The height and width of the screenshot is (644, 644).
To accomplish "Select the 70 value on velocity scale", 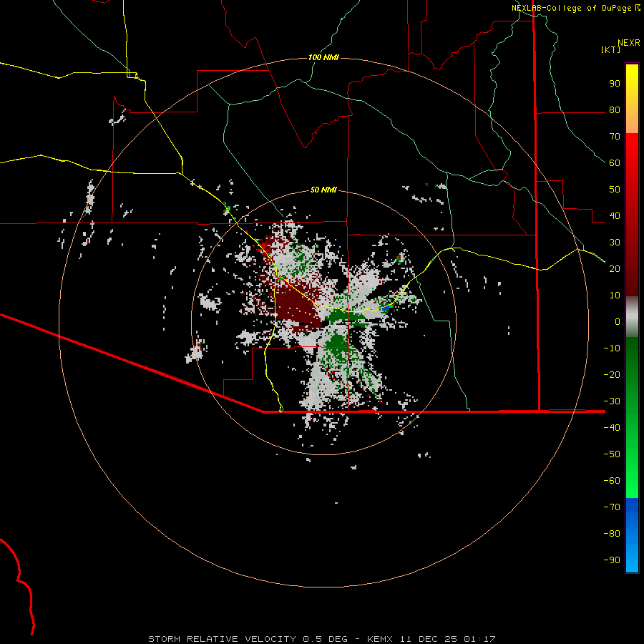I will (x=615, y=137).
